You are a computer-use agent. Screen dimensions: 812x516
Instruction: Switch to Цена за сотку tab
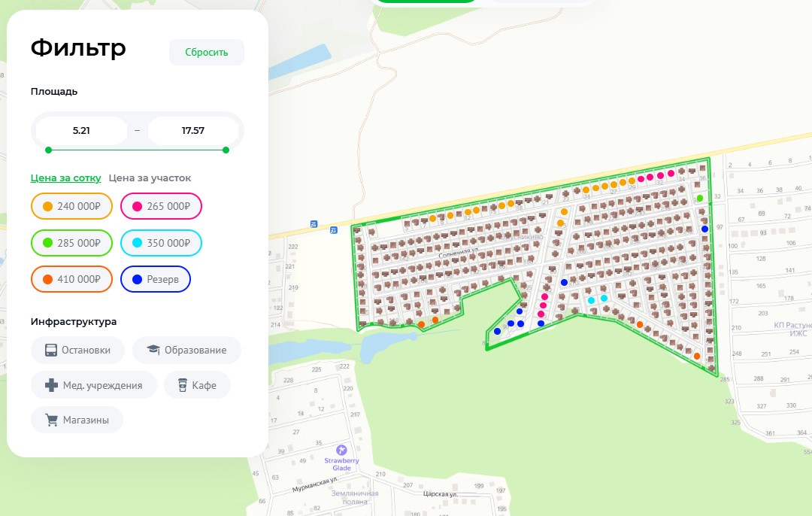[x=65, y=178]
